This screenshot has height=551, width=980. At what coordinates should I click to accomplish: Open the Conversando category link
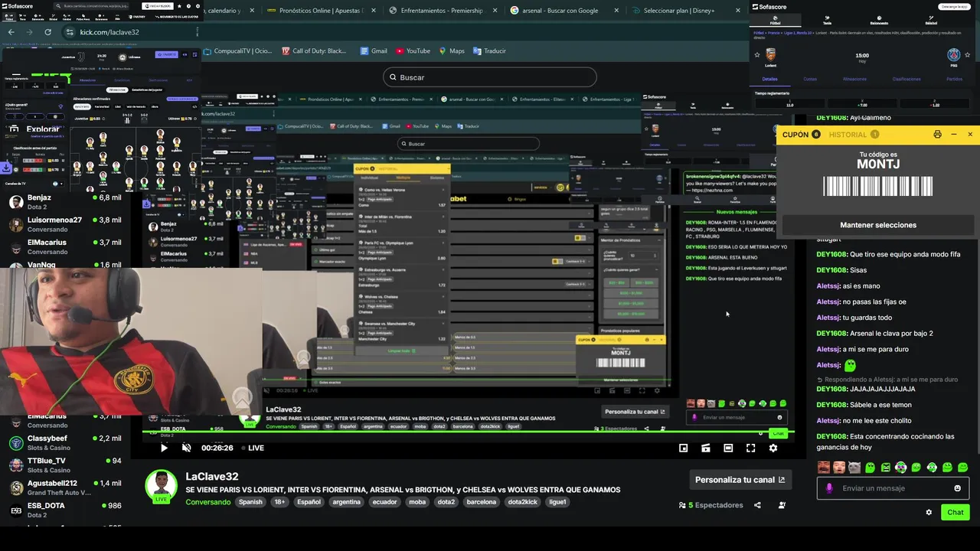click(208, 502)
